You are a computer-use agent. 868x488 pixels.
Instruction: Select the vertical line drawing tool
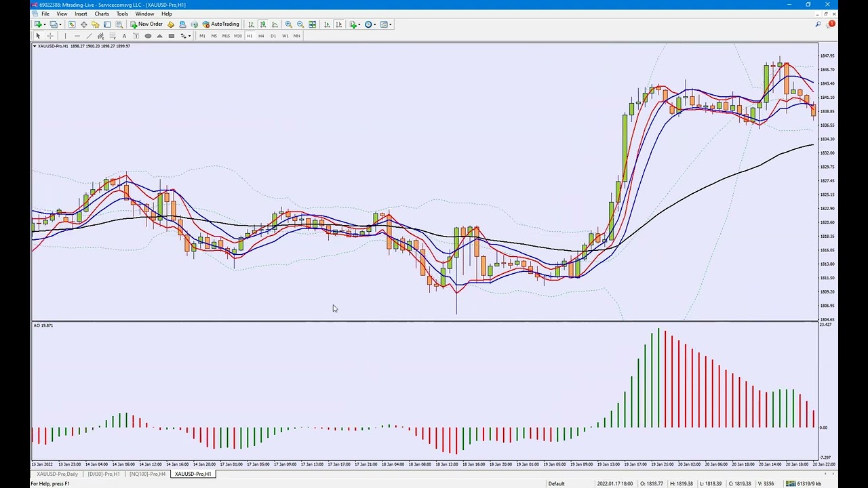(65, 36)
